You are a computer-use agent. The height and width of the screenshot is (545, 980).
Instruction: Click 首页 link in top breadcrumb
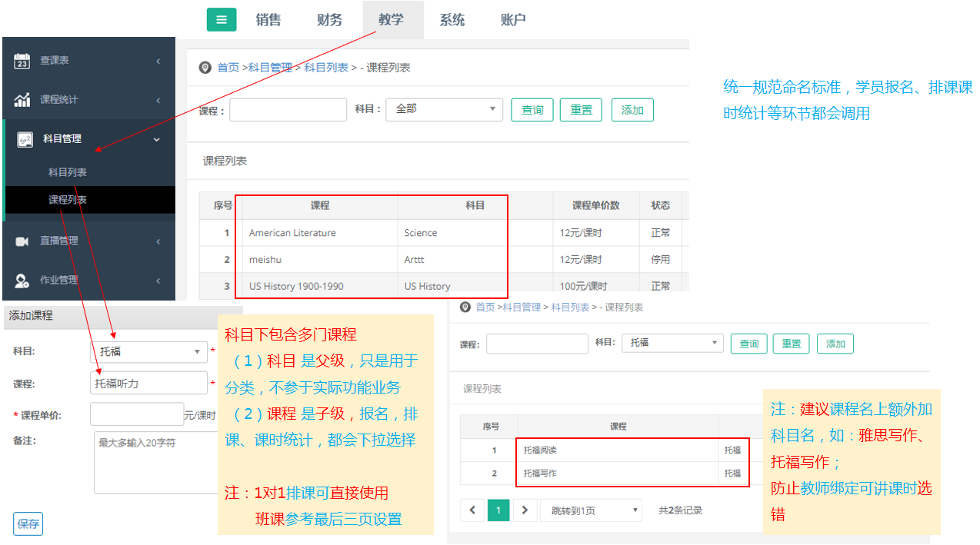coord(228,68)
